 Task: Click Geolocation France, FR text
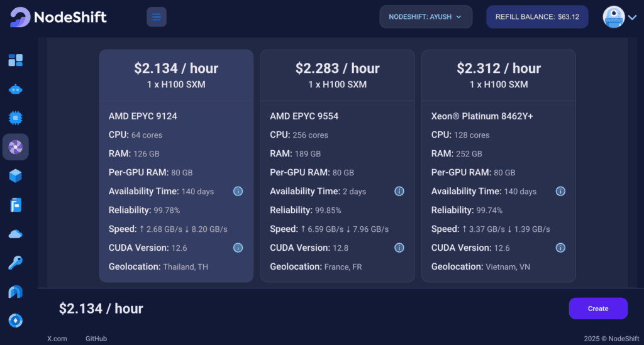click(x=316, y=266)
